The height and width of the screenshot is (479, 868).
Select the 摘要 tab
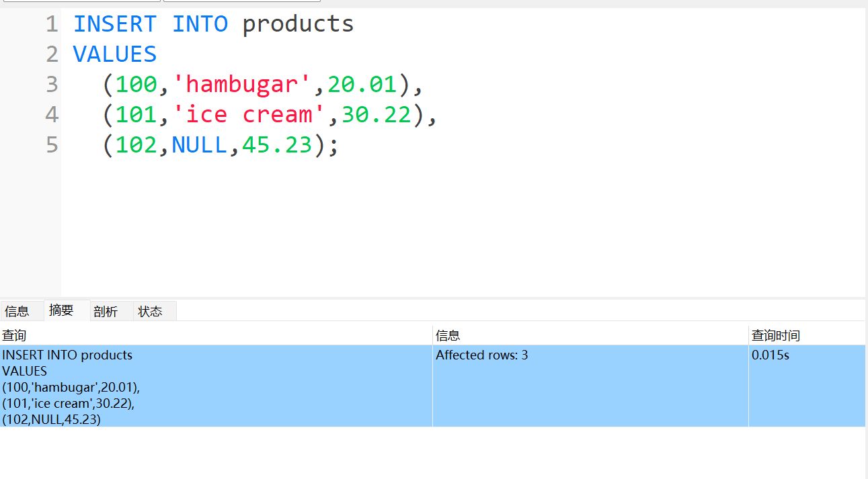pos(61,310)
